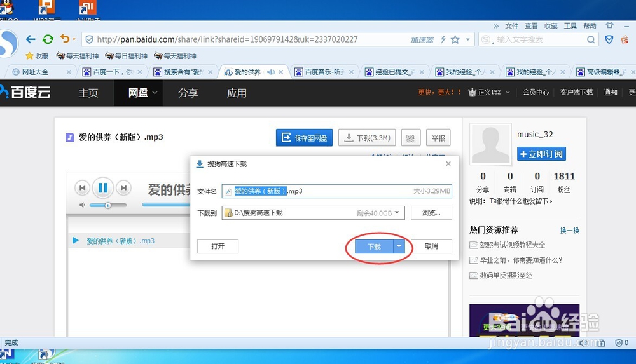Go back with the browser back arrow
Screen dimensions: 636x364
click(x=31, y=39)
